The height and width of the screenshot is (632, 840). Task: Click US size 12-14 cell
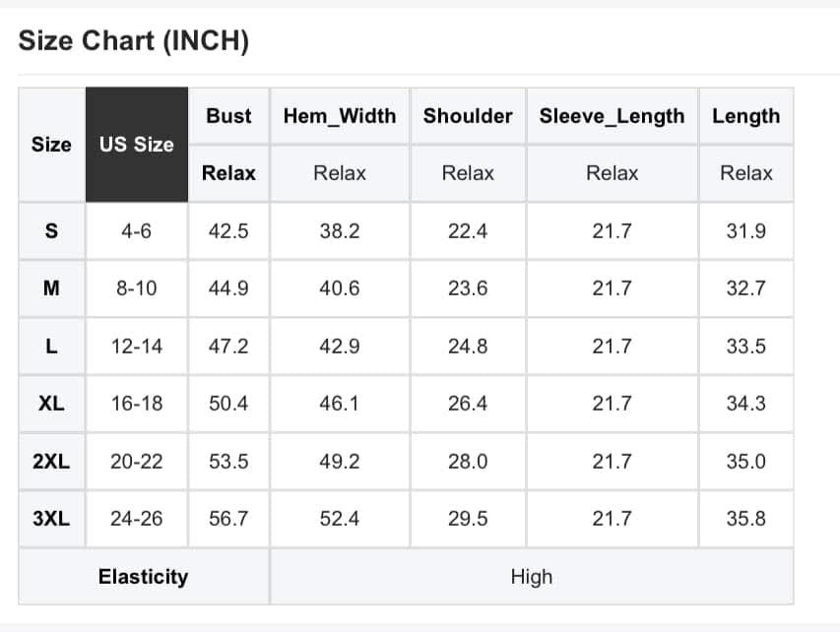point(137,347)
